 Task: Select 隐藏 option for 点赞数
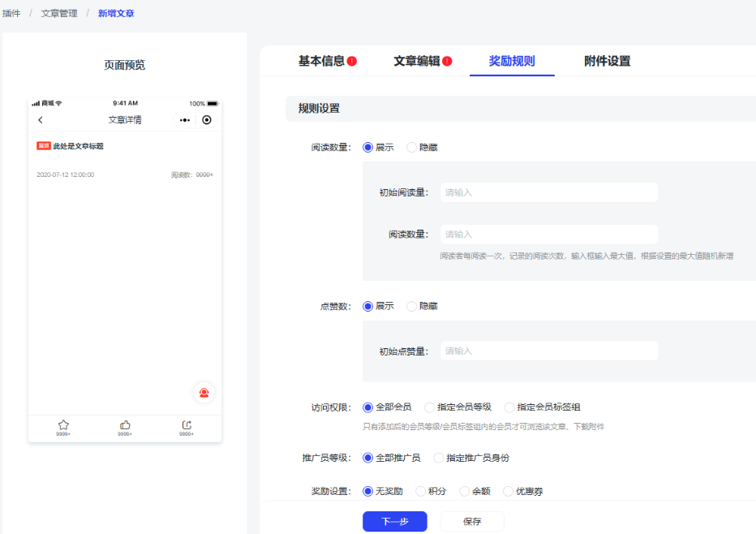pos(412,307)
